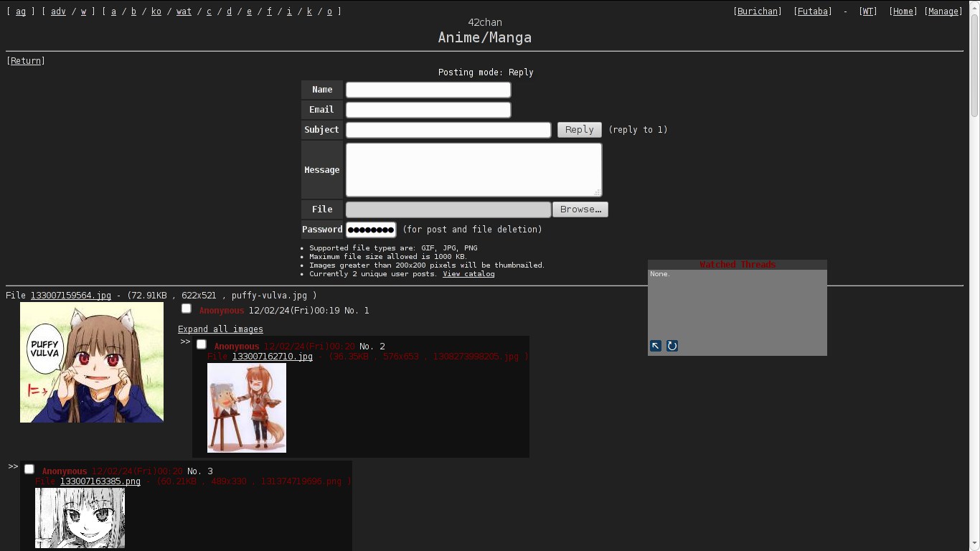Tick the checkbox for post No. 3
This screenshot has height=551, width=980.
(x=29, y=469)
